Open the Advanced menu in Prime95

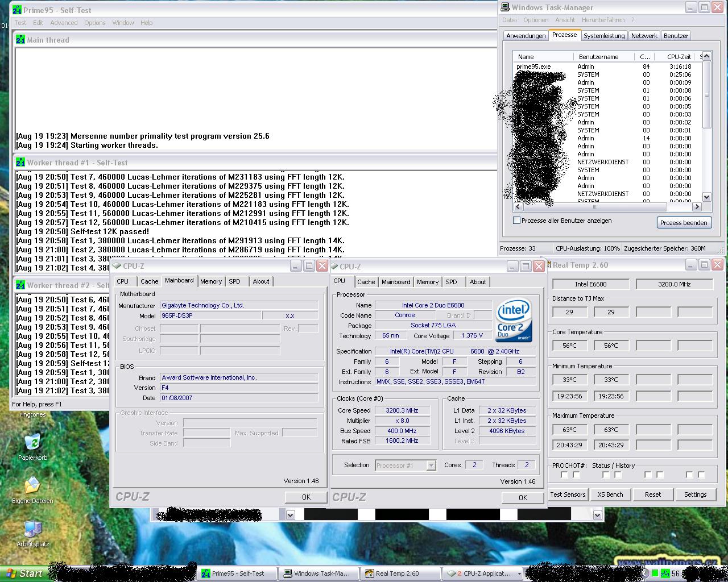[64, 23]
